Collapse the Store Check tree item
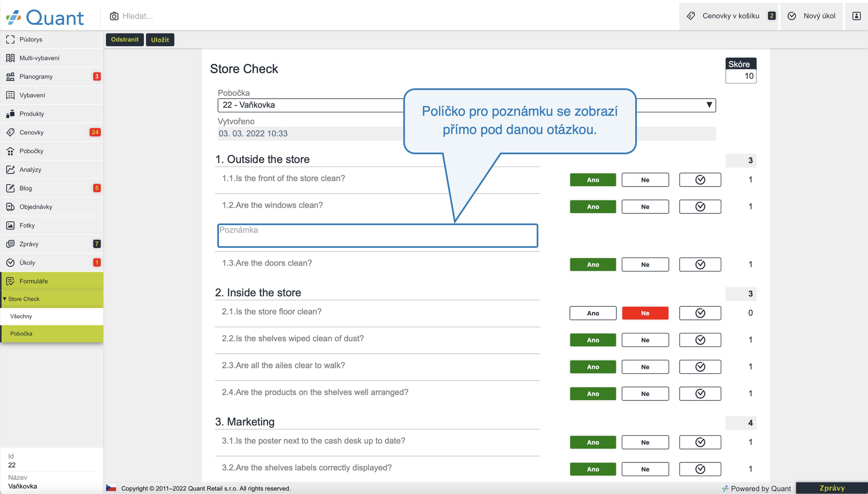 click(x=51, y=299)
